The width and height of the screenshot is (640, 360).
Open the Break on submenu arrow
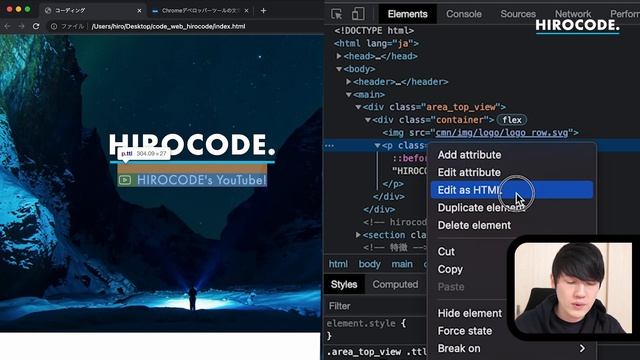(582, 349)
